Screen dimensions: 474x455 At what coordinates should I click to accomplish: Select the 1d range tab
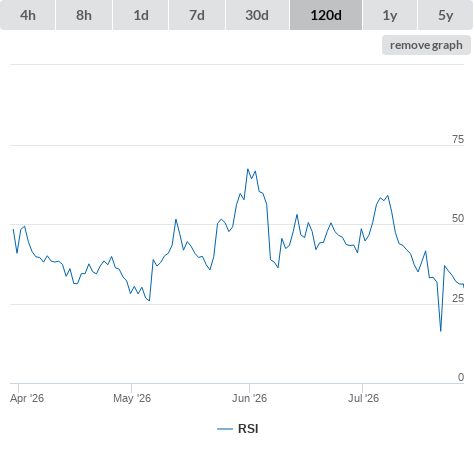[x=141, y=15]
